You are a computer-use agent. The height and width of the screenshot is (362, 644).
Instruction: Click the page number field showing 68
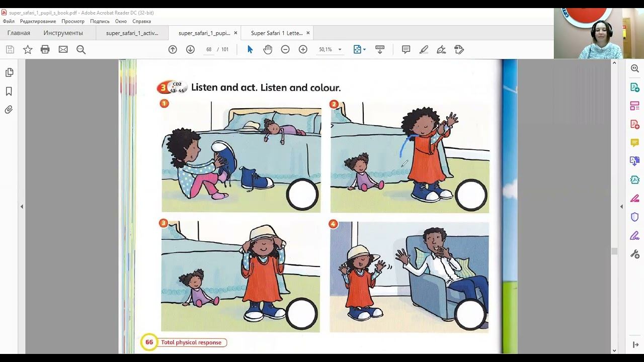coord(208,49)
